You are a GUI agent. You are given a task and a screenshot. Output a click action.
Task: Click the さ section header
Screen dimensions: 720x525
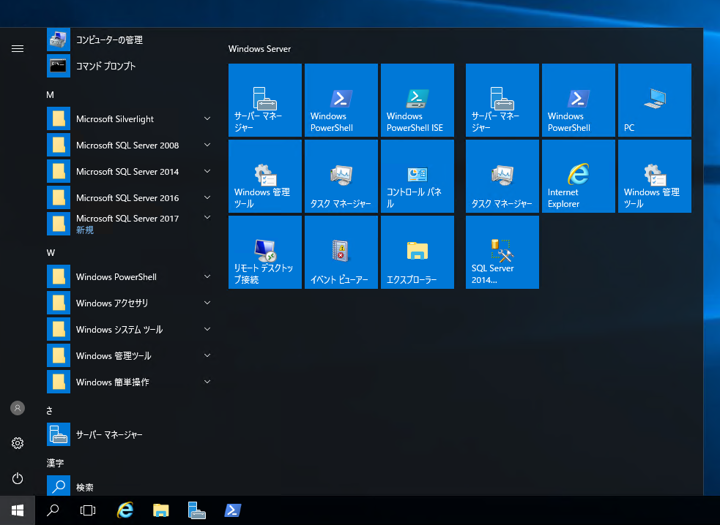50,411
